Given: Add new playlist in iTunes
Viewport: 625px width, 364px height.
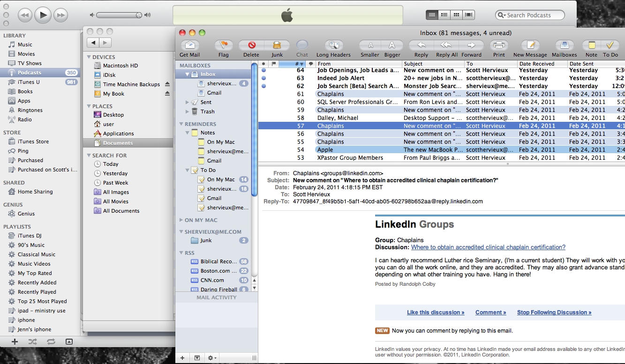Looking at the screenshot, I should coord(15,342).
